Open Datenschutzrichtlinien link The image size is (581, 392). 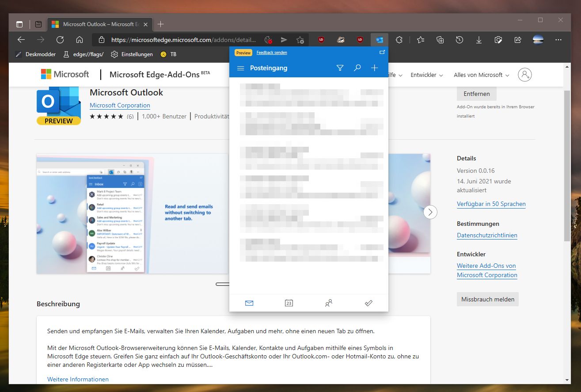click(487, 236)
